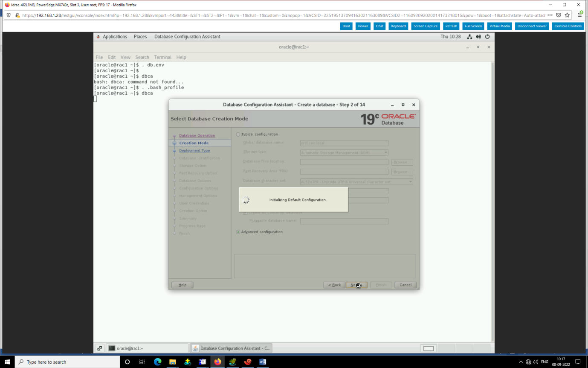View site security lock information
Screen dimensions: 588x368
point(17,15)
